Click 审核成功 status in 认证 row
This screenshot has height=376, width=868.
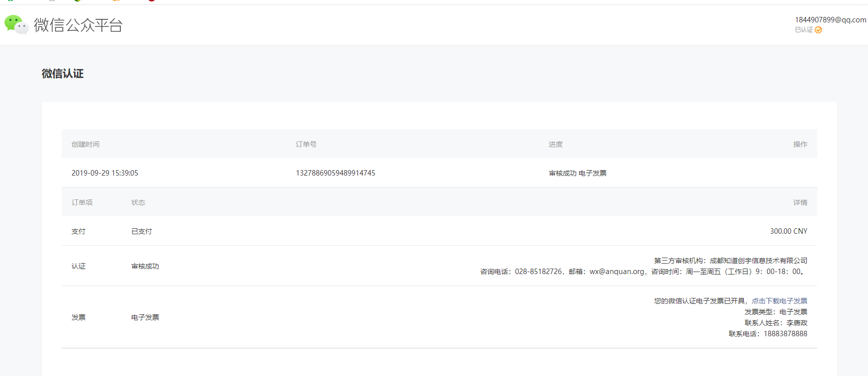[145, 266]
